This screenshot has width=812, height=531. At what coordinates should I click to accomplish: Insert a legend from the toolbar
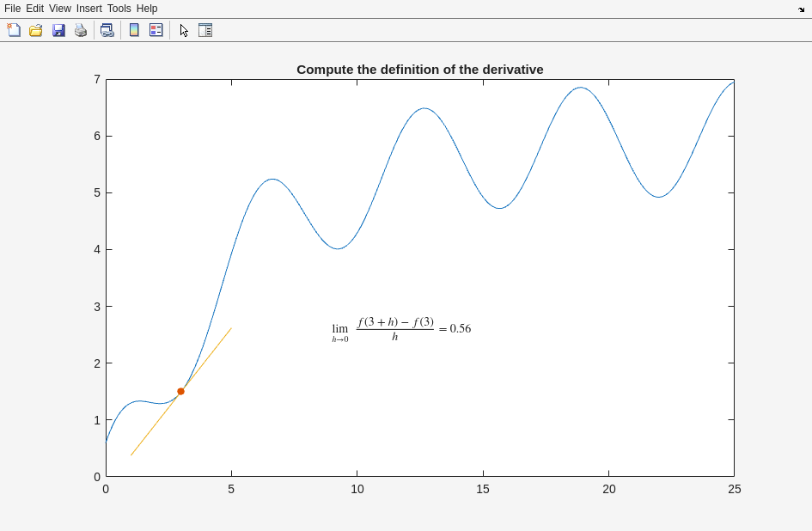[156, 30]
